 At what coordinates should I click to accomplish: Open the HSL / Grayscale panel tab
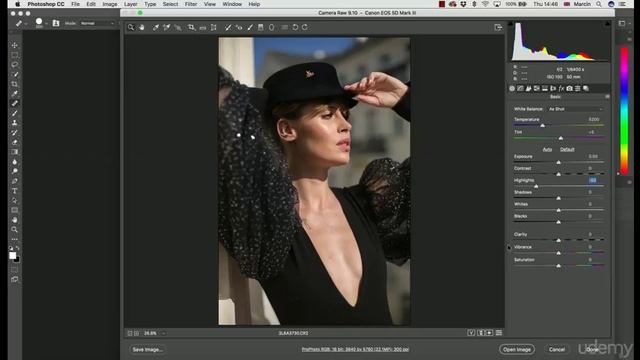[x=536, y=88]
